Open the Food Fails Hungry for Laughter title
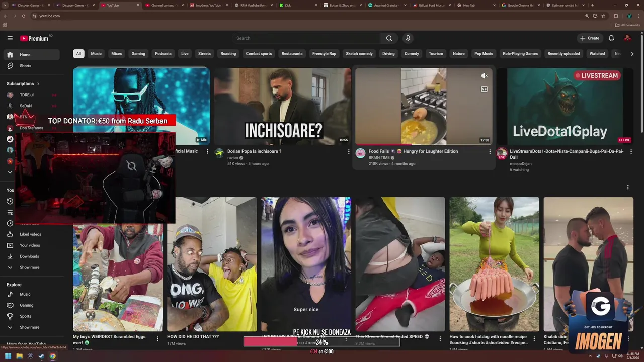The image size is (644, 362). tap(413, 151)
